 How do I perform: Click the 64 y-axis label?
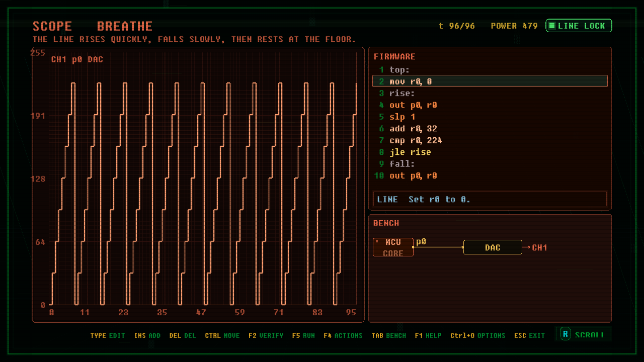pos(40,242)
